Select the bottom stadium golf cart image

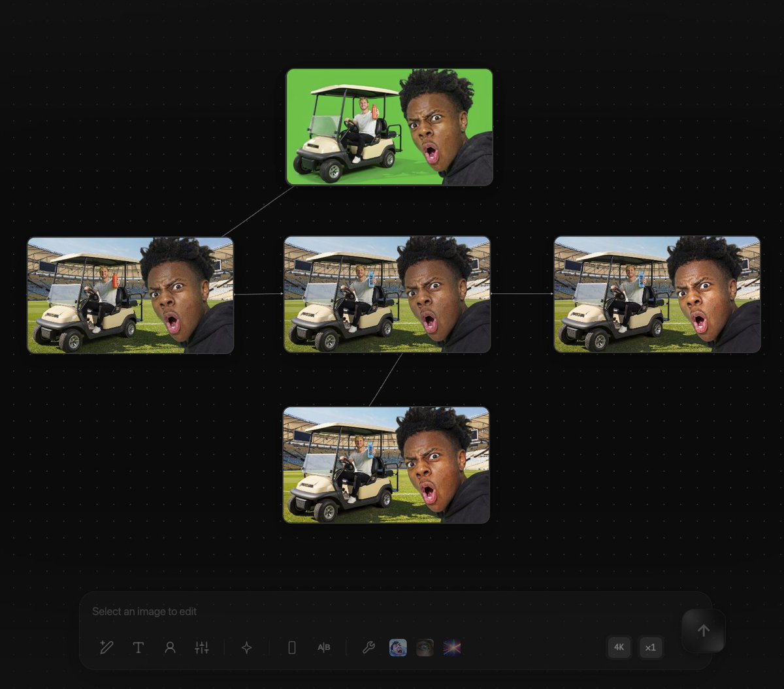point(386,465)
